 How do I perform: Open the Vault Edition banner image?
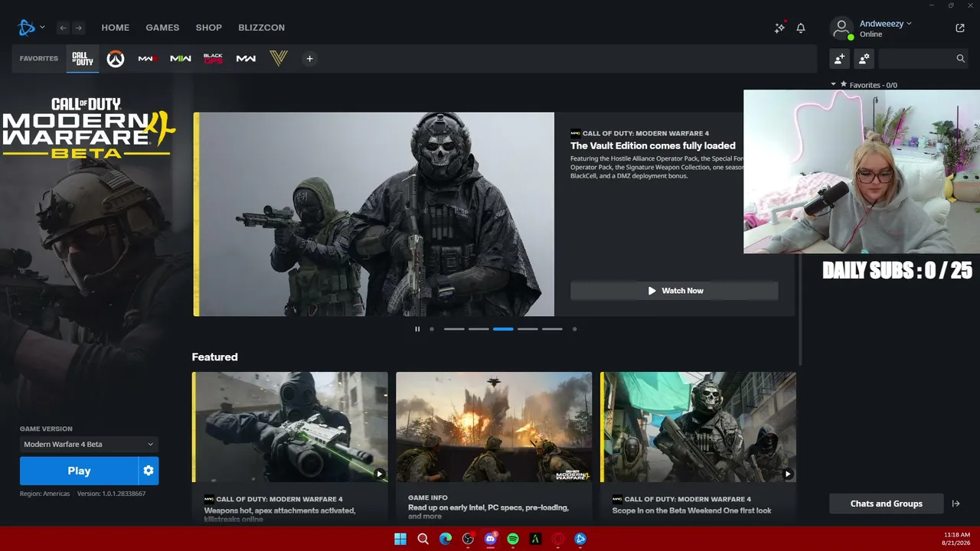[x=375, y=214]
